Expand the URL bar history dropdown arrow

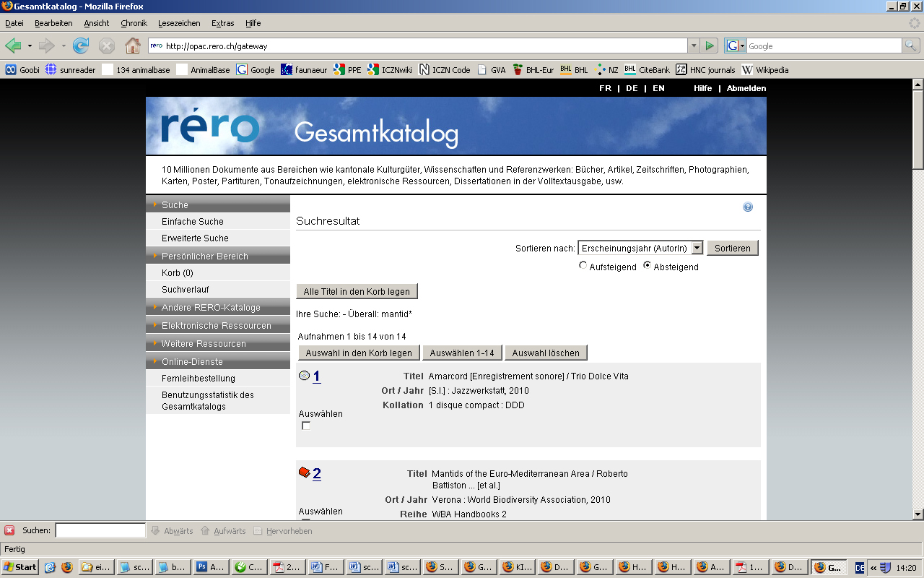(694, 46)
